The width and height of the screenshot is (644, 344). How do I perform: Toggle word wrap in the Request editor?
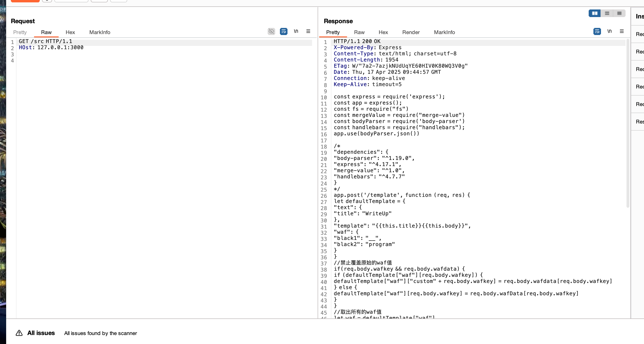click(x=283, y=31)
